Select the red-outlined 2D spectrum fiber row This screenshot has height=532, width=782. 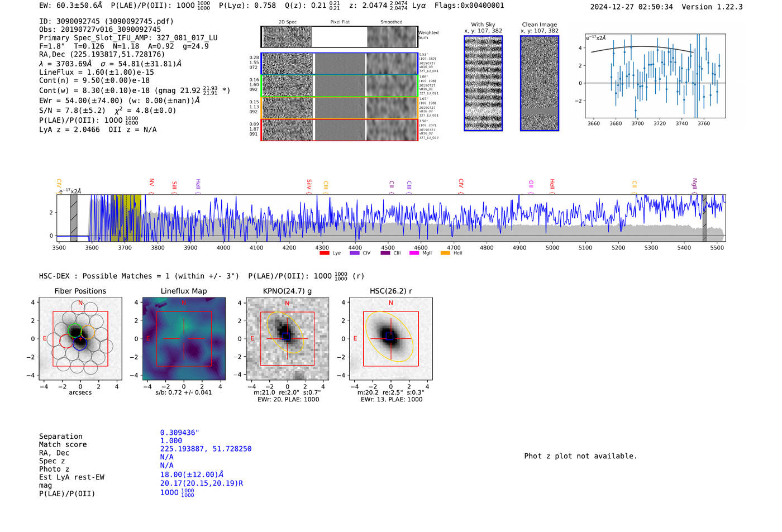coord(339,130)
